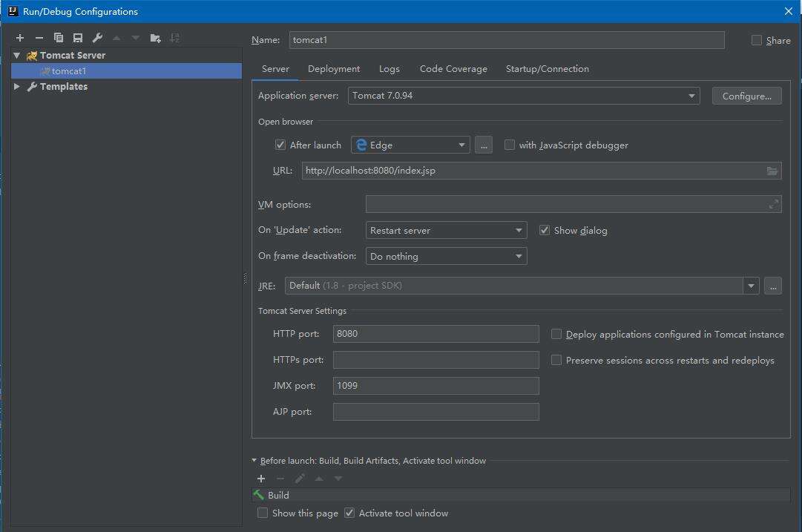802x532 pixels.
Task: Select the Build task in before-launch list
Action: click(522, 495)
